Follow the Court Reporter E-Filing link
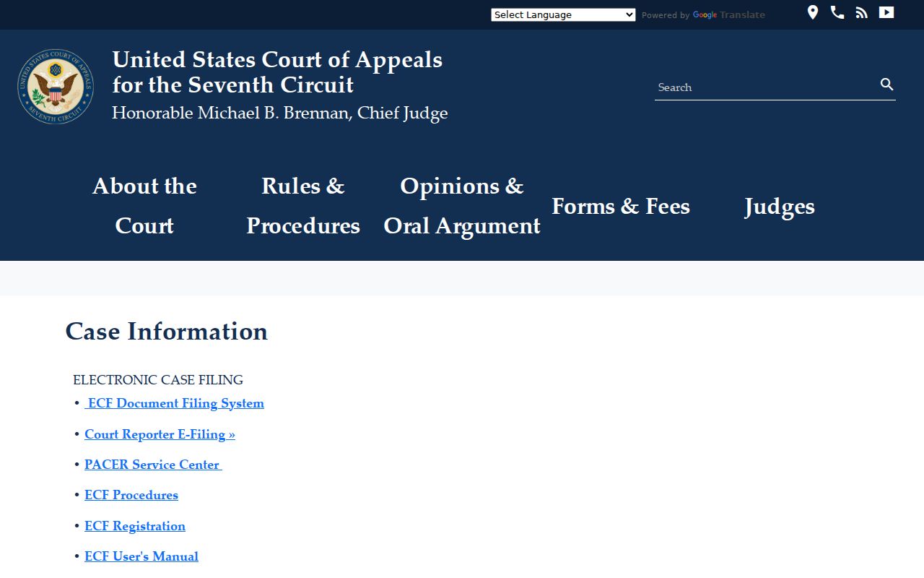 [160, 434]
